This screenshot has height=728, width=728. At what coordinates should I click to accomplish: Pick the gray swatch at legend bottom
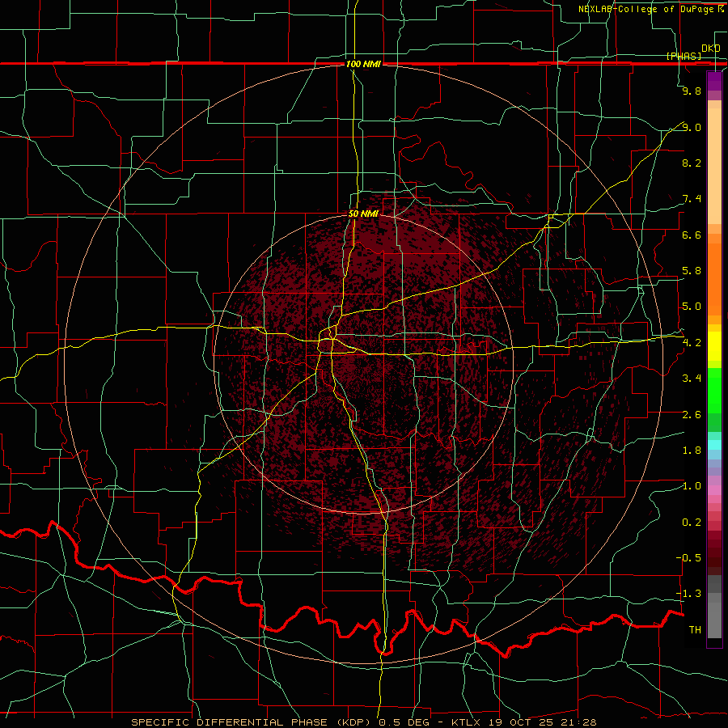click(714, 620)
